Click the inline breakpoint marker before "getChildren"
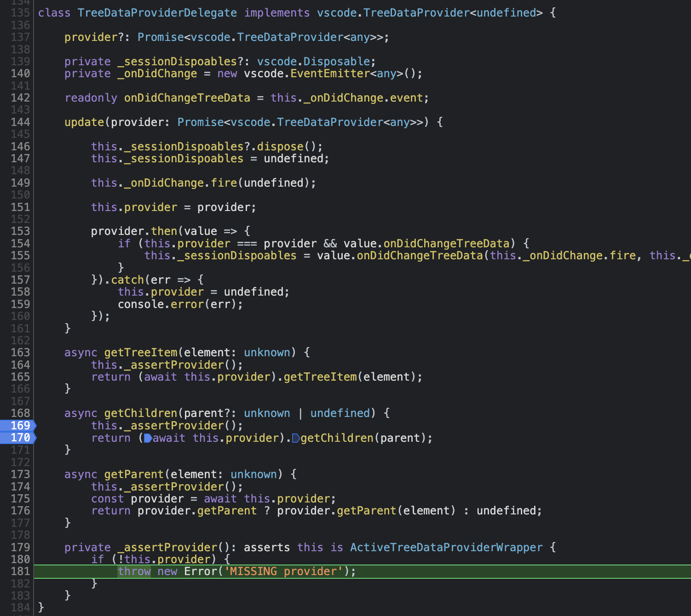The width and height of the screenshot is (691, 616). (x=296, y=438)
